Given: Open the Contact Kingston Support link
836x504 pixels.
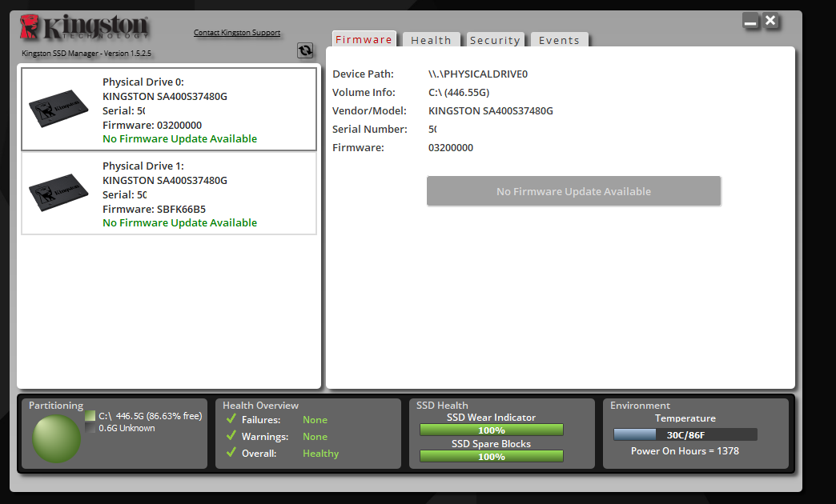Looking at the screenshot, I should point(237,33).
